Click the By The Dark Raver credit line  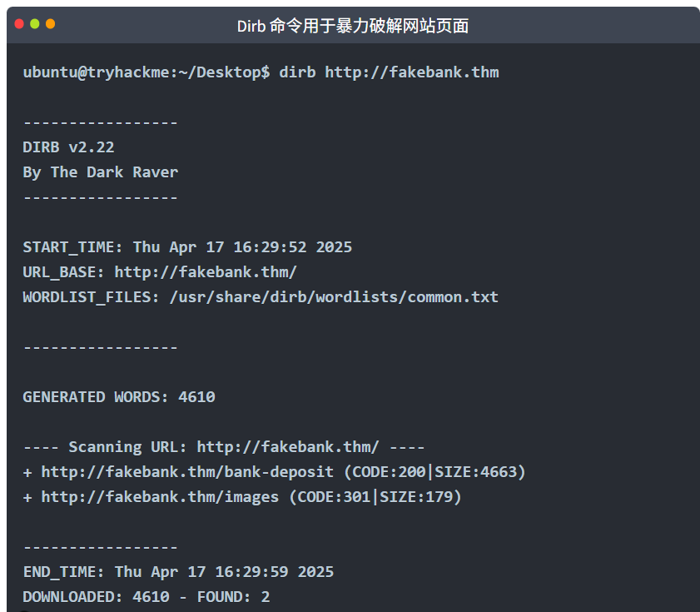click(100, 172)
